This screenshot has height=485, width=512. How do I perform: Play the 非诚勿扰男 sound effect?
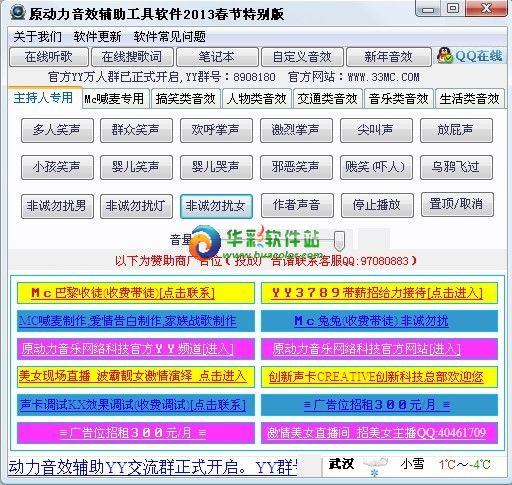(57, 206)
